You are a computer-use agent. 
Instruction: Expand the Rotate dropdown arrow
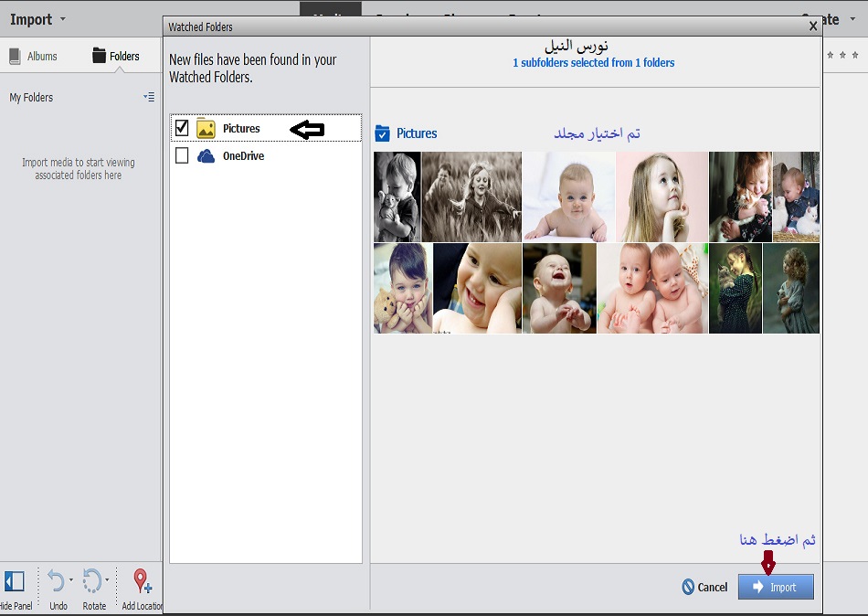107,579
